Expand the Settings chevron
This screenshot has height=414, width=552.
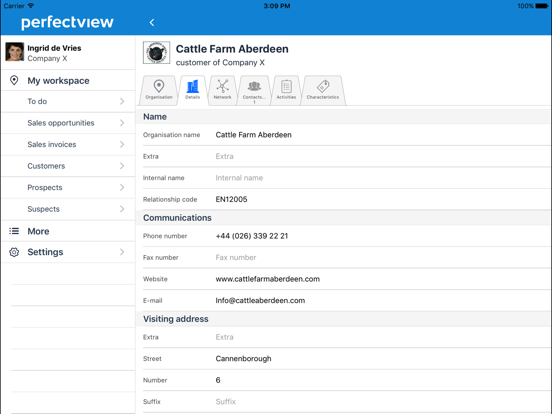click(122, 252)
